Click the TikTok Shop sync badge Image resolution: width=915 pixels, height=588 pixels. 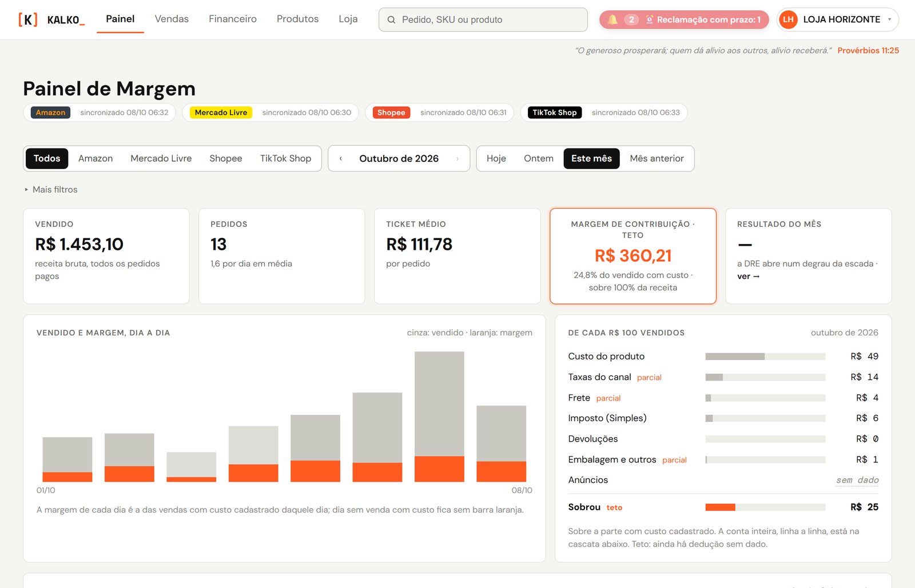coord(555,113)
